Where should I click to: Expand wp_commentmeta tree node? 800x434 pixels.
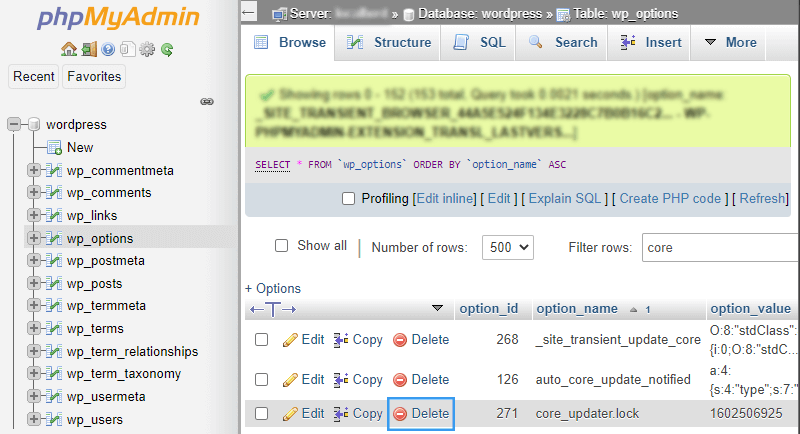pyautogui.click(x=34, y=170)
